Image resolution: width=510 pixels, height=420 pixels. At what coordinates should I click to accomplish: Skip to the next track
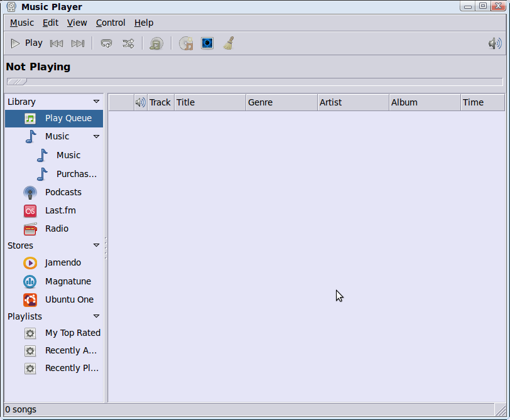click(x=78, y=43)
